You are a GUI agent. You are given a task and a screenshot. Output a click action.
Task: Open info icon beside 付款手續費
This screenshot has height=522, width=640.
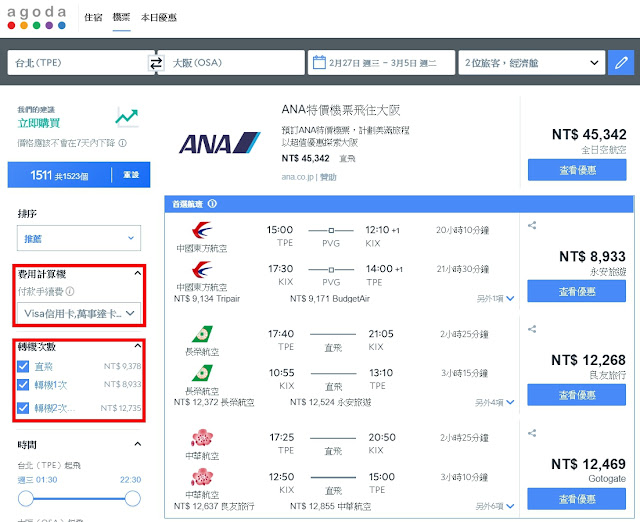tap(70, 291)
